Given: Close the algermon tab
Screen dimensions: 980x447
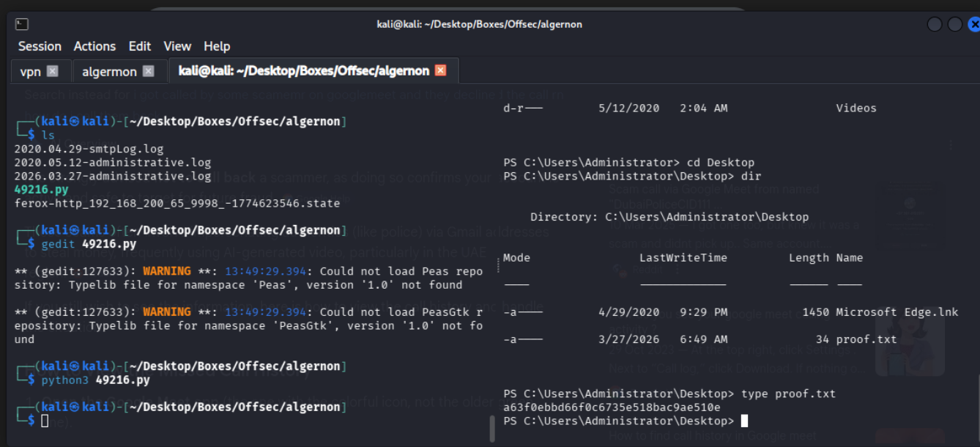Looking at the screenshot, I should pyautogui.click(x=149, y=71).
